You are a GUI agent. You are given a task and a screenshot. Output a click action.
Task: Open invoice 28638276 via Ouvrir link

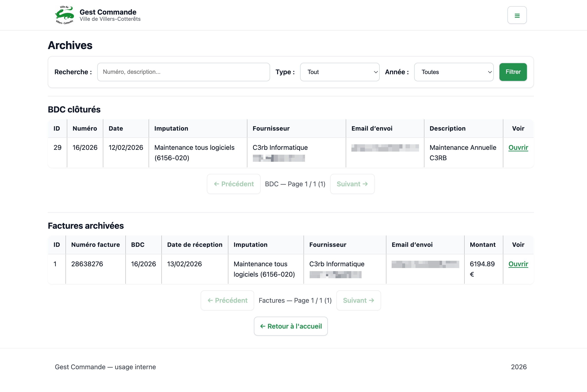[518, 264]
